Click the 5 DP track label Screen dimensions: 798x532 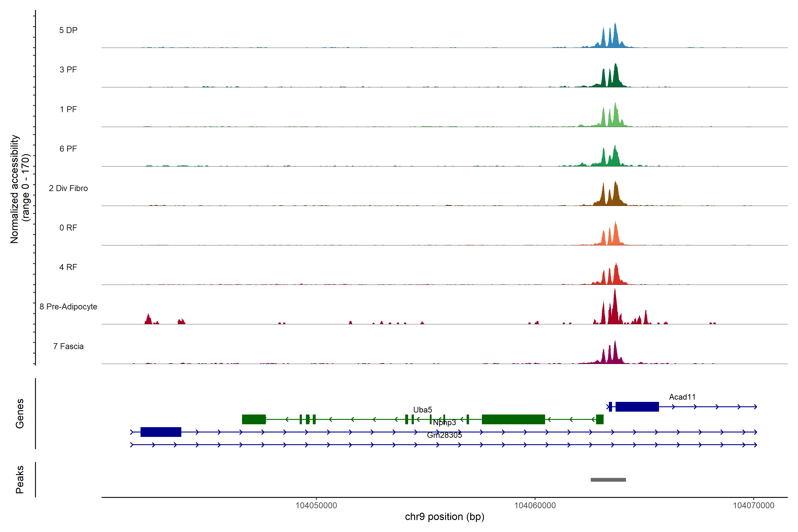68,30
